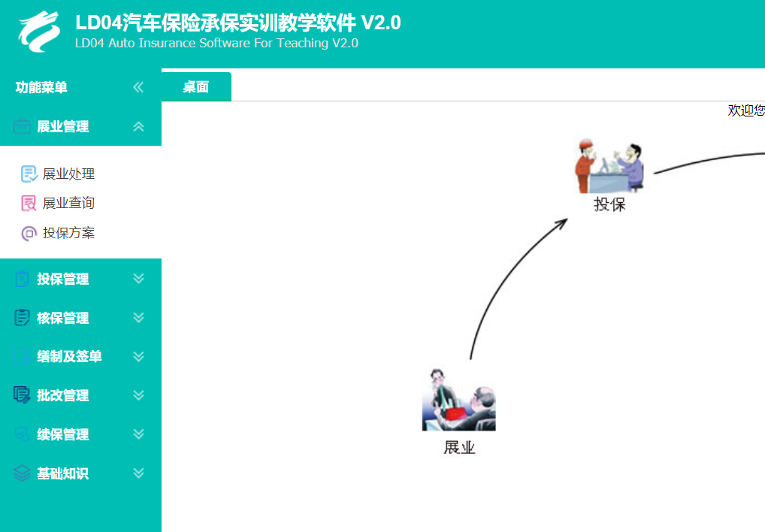Open the 展业查询 menu item
The image size is (765, 532).
pos(68,203)
